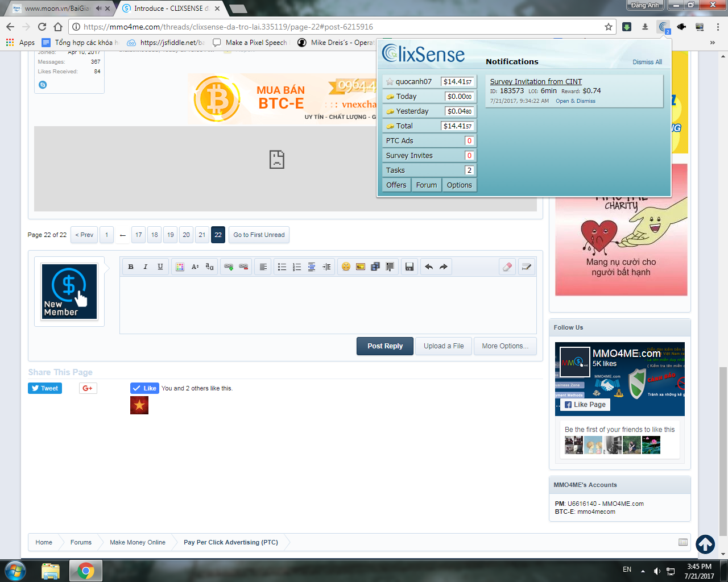Click inside the reply message text area

328,305
